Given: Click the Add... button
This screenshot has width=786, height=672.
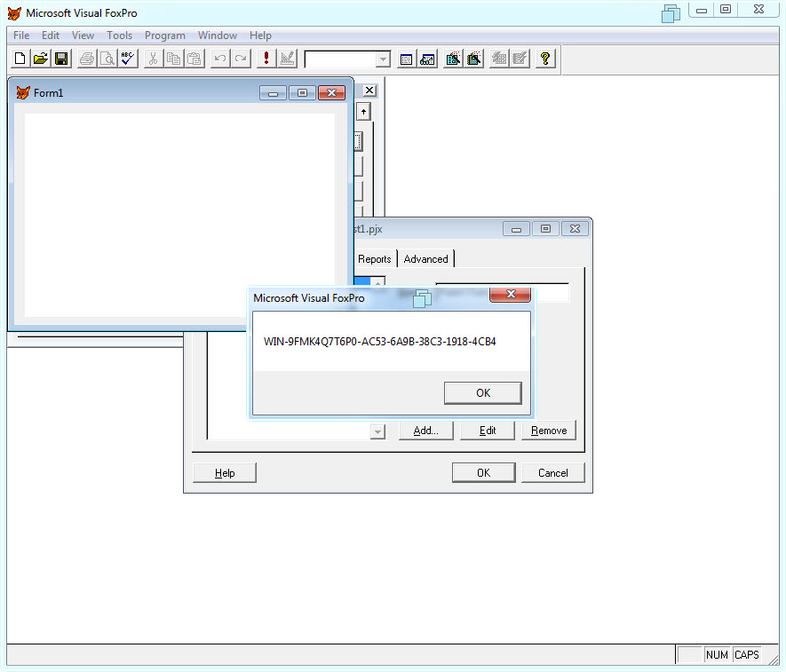Looking at the screenshot, I should 425,431.
